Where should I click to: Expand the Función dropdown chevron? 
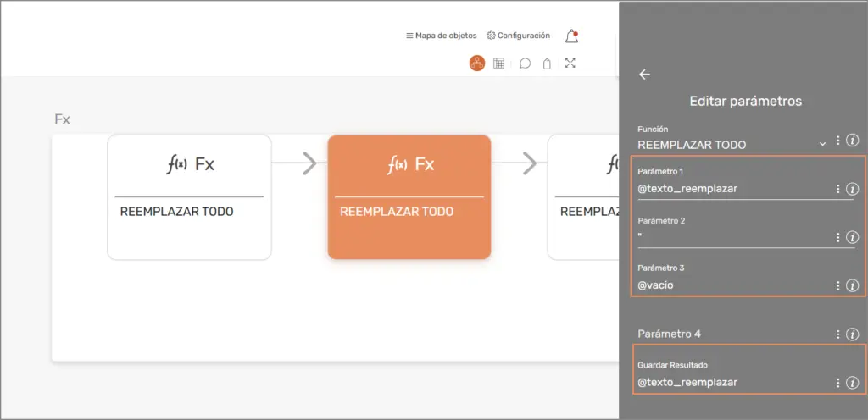822,145
